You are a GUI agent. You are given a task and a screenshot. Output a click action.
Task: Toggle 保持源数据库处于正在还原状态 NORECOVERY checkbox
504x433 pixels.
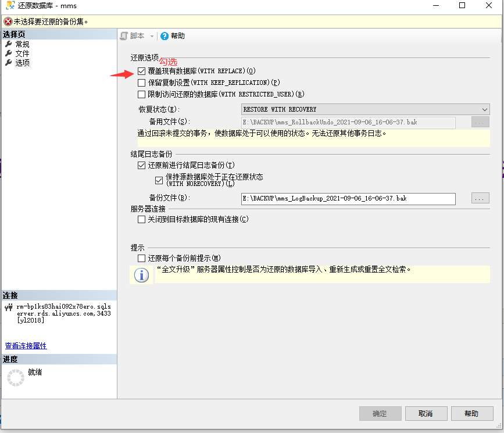pos(159,180)
